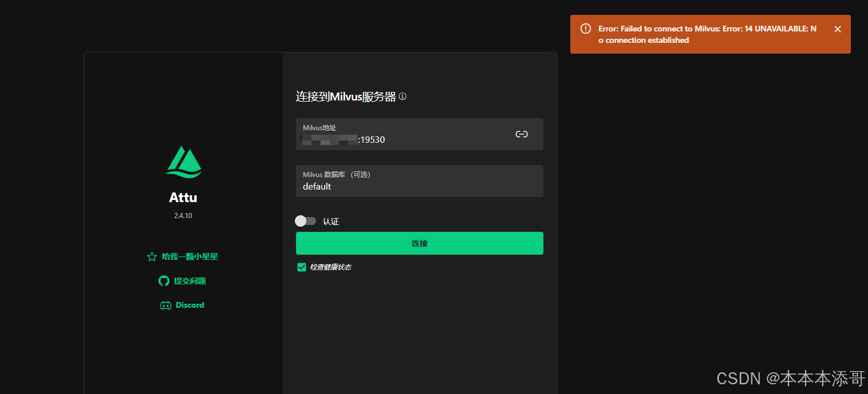Focus the Milvus地址 address input field
The image size is (868, 394).
pos(419,134)
